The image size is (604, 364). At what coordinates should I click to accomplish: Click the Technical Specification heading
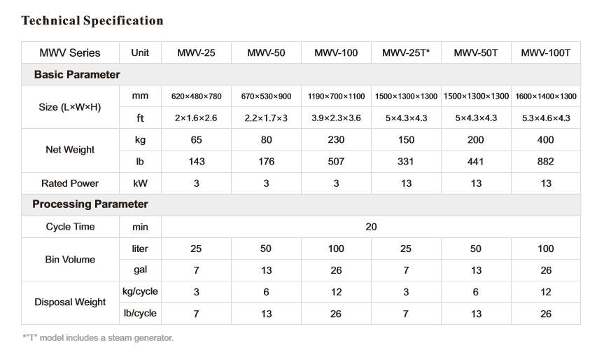92,21
